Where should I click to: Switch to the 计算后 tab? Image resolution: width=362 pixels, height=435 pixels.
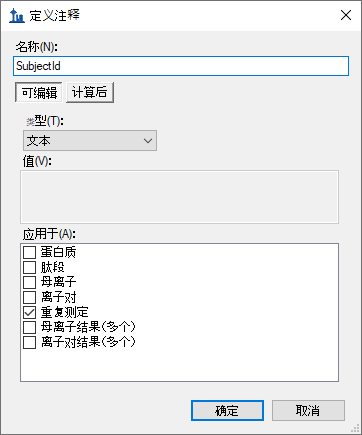click(x=90, y=92)
